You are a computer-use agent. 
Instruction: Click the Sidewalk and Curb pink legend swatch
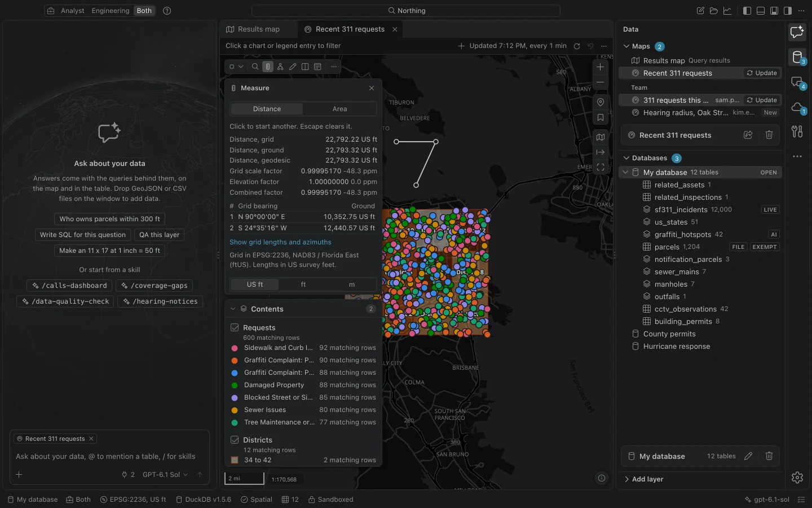coord(235,348)
